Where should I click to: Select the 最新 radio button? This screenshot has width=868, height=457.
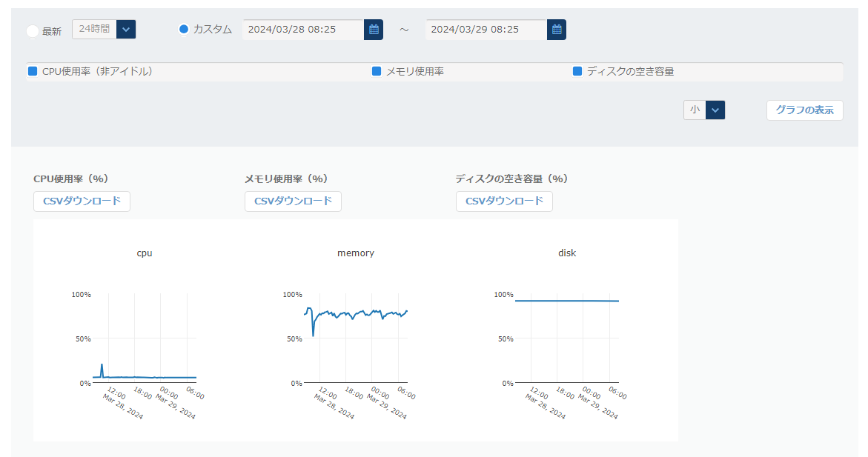(32, 31)
